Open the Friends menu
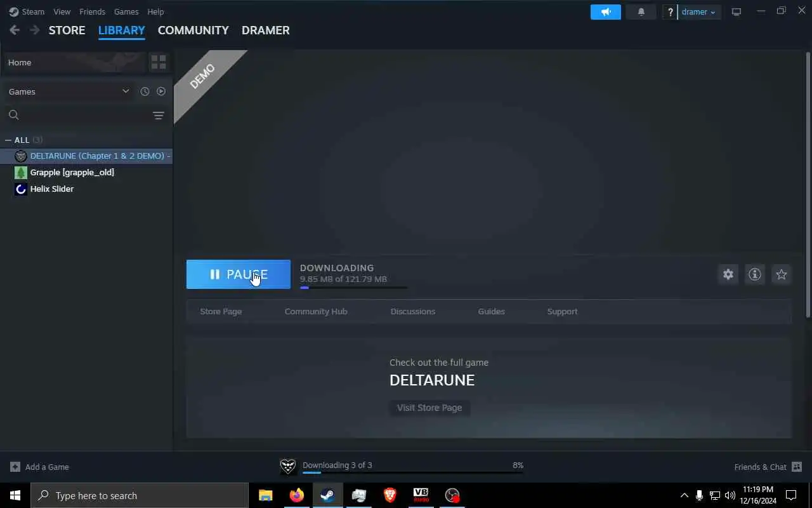This screenshot has height=508, width=812. click(x=93, y=11)
